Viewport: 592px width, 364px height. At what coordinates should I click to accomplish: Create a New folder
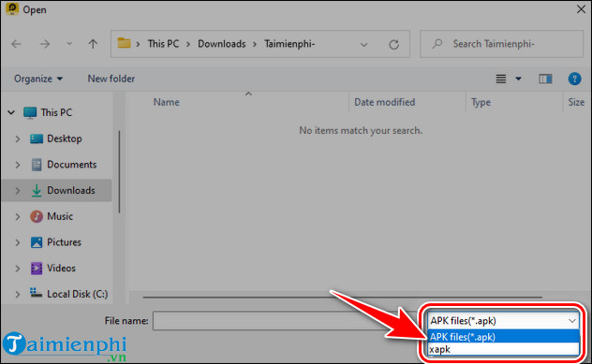click(111, 79)
